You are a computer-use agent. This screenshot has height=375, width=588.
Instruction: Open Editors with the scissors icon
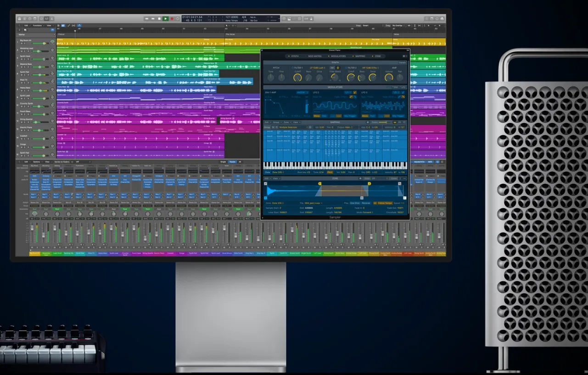(x=52, y=18)
